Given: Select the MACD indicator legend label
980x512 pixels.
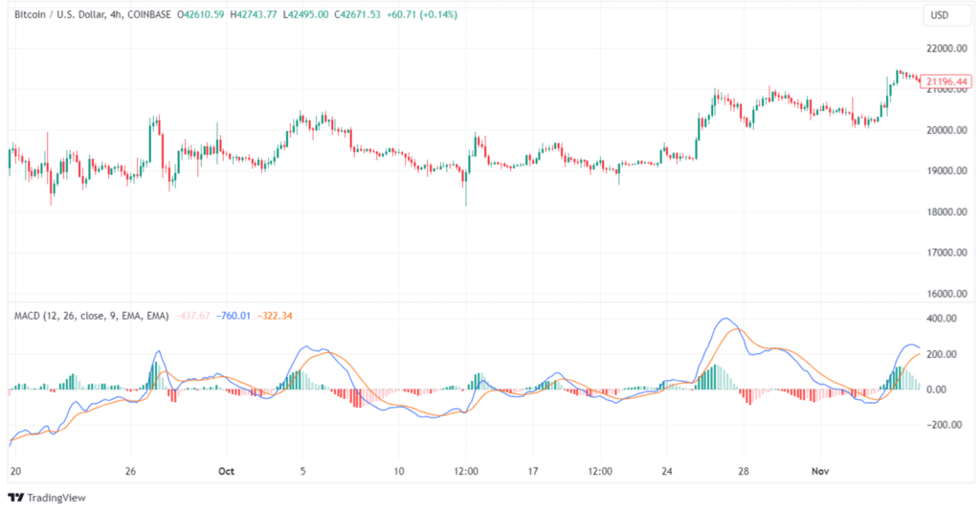Looking at the screenshot, I should click(x=91, y=315).
